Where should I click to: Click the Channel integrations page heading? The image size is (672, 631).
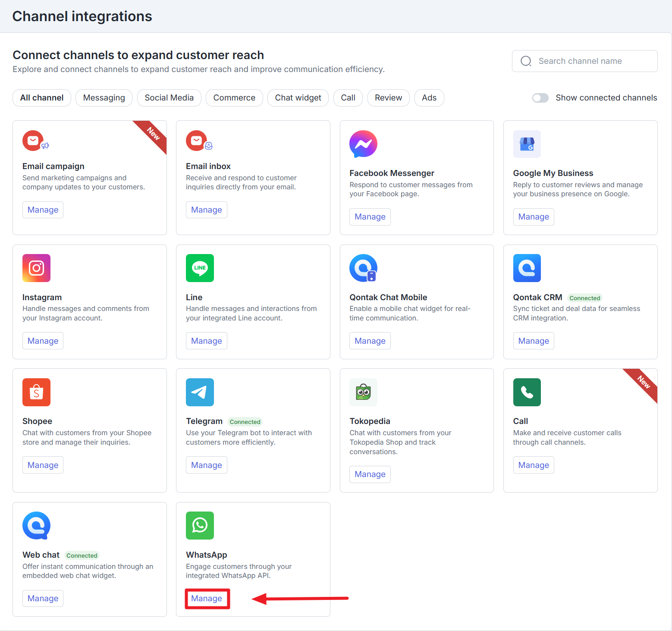point(82,16)
